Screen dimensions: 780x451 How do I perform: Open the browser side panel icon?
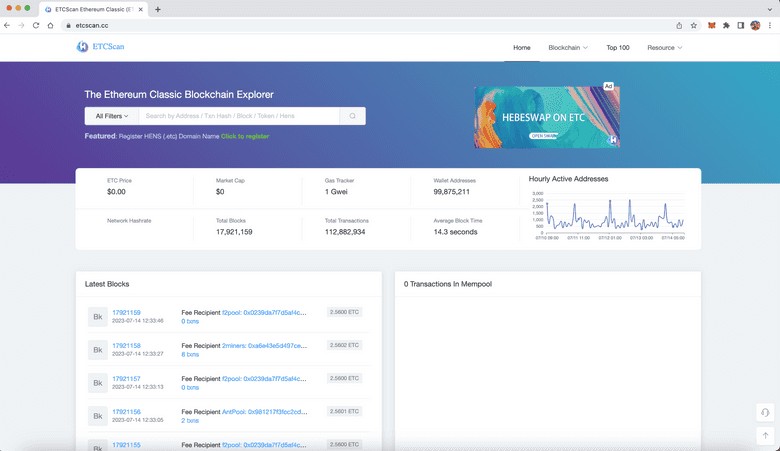(x=740, y=25)
